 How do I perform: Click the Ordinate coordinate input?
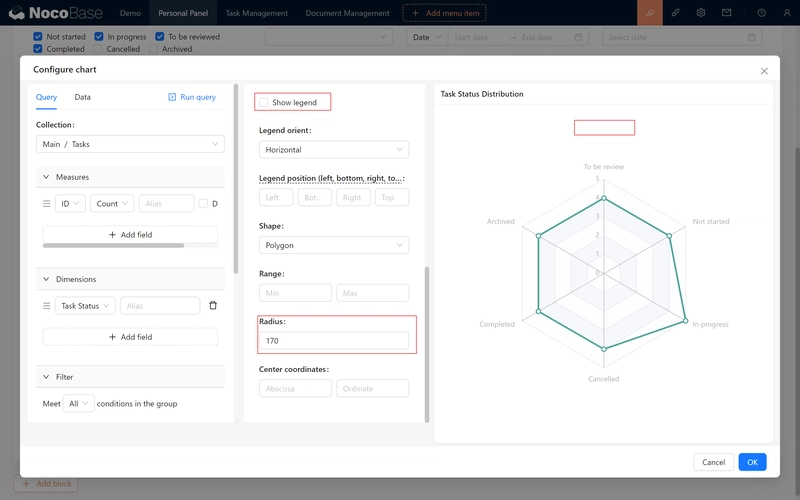tap(372, 389)
